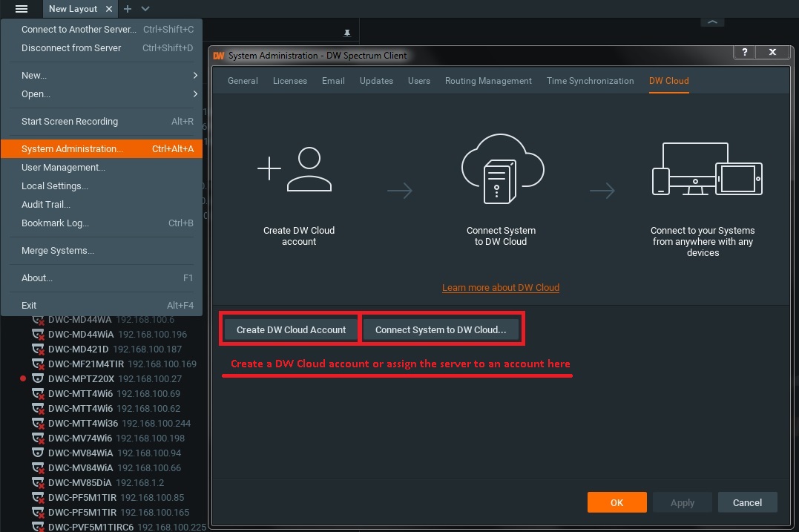799x532 pixels.
Task: Click the pin icon on resource panel
Action: pos(346,33)
